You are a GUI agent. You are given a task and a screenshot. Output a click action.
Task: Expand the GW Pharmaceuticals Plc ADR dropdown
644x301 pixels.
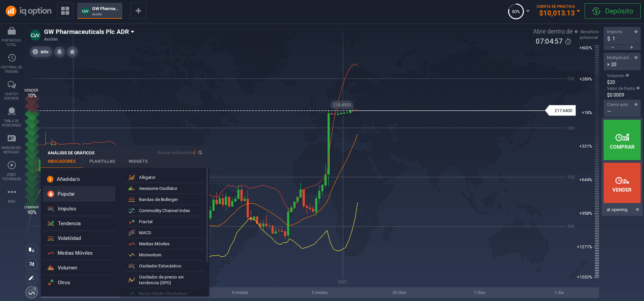tap(132, 32)
